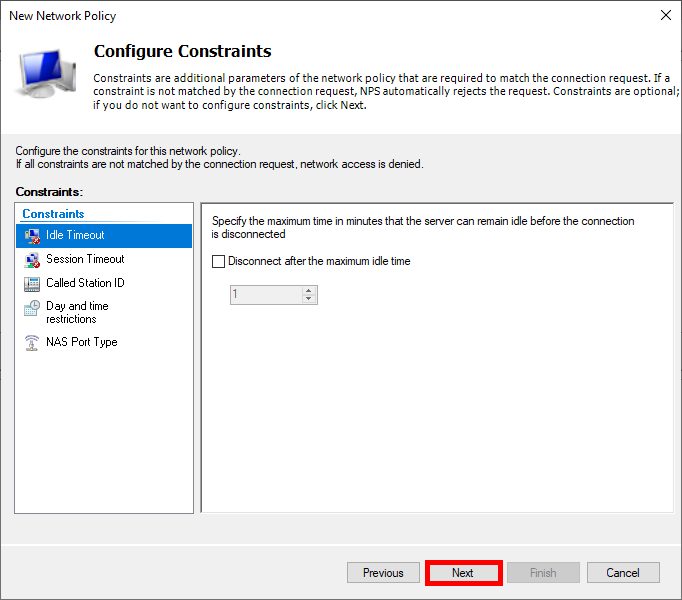Go back with the Previous button
The height and width of the screenshot is (600, 682).
click(x=383, y=573)
